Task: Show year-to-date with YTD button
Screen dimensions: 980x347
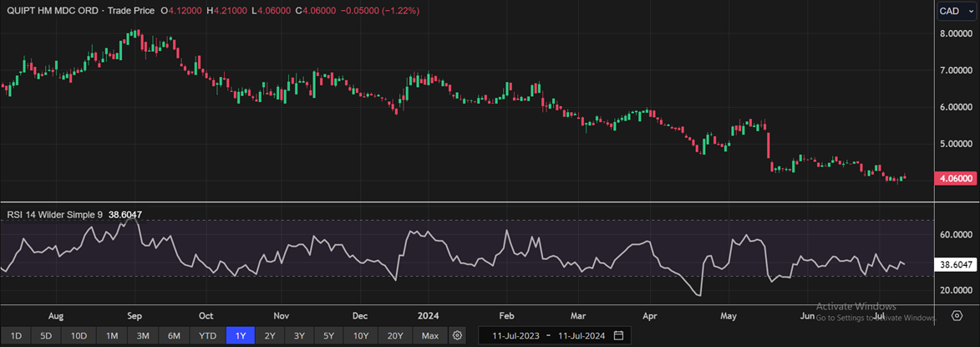Action: (x=208, y=335)
